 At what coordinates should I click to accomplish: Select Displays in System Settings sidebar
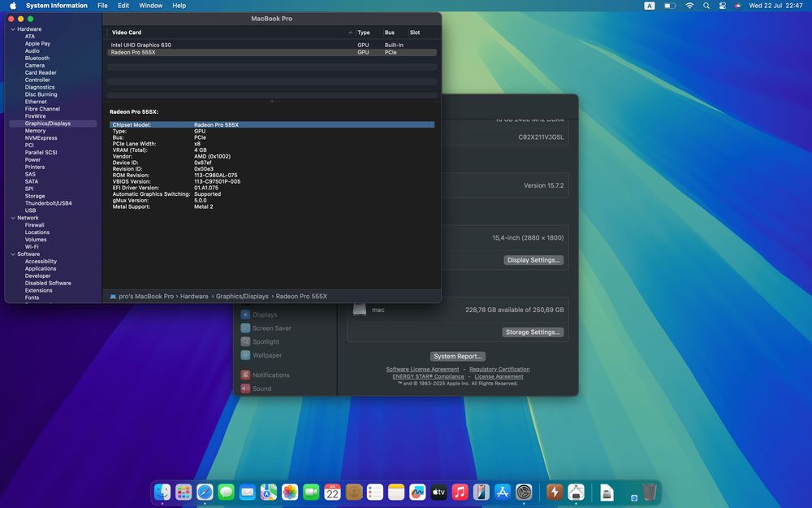265,315
